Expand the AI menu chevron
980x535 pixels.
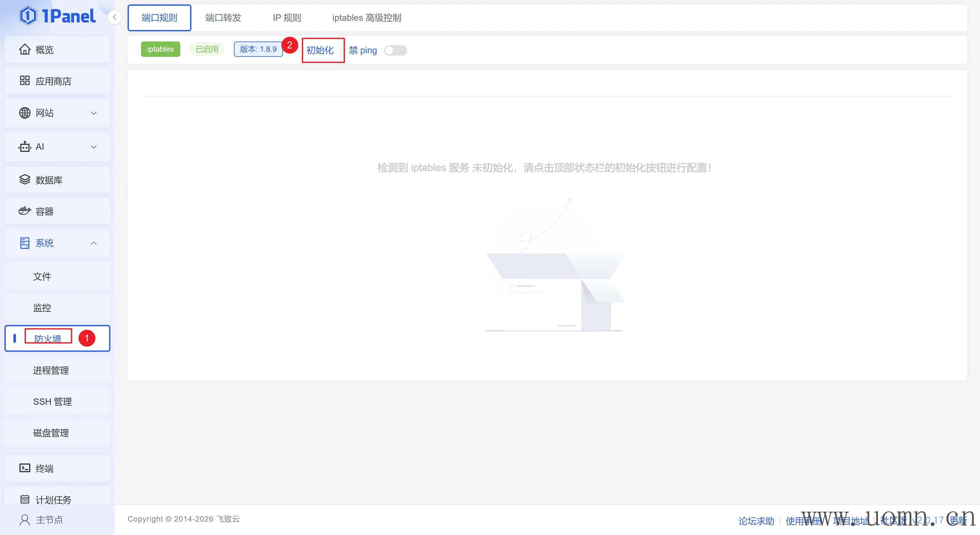(93, 147)
